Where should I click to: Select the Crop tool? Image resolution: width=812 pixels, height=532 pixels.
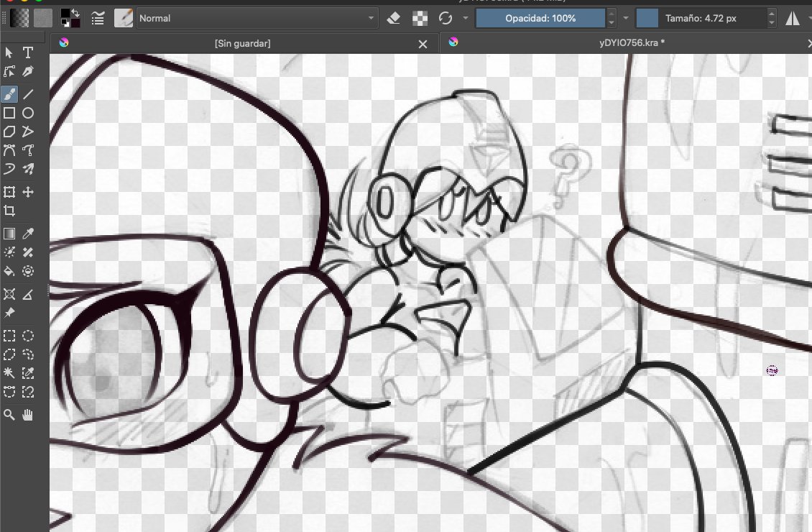pos(9,211)
